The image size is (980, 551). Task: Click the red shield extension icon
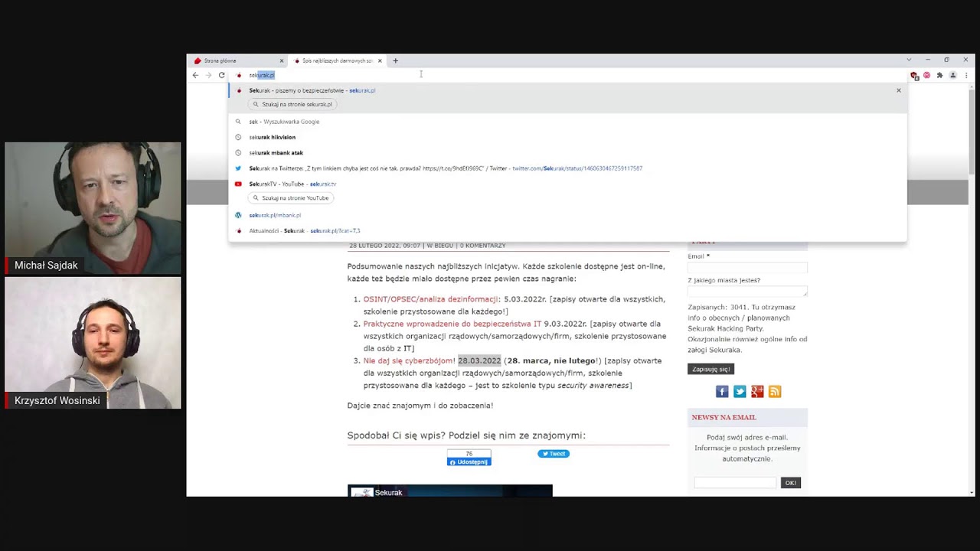click(914, 75)
